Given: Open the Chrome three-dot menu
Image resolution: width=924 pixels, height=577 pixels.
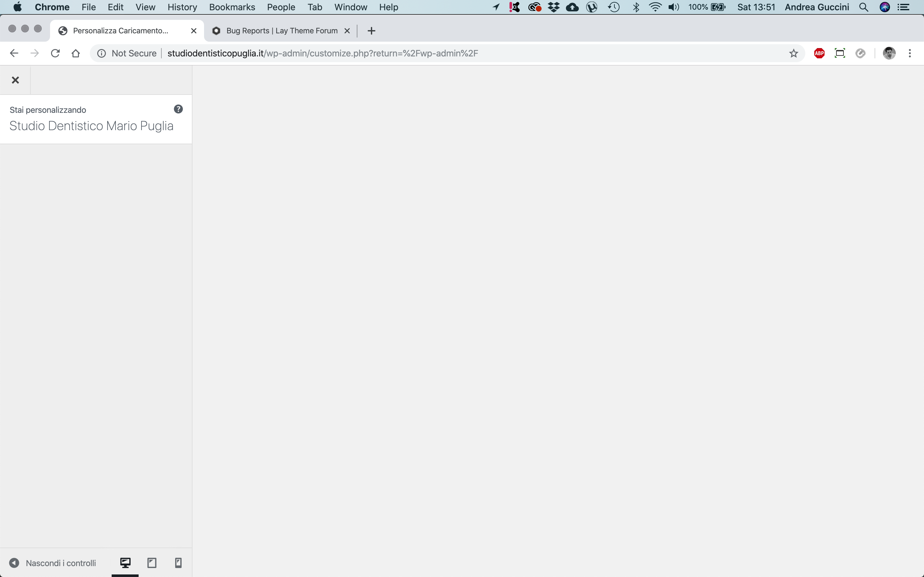Looking at the screenshot, I should pos(910,54).
